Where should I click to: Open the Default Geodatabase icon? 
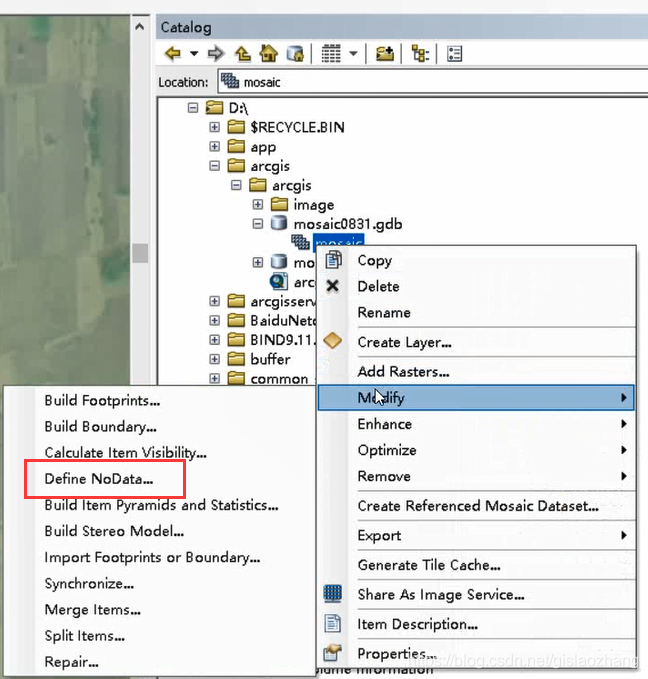[295, 54]
